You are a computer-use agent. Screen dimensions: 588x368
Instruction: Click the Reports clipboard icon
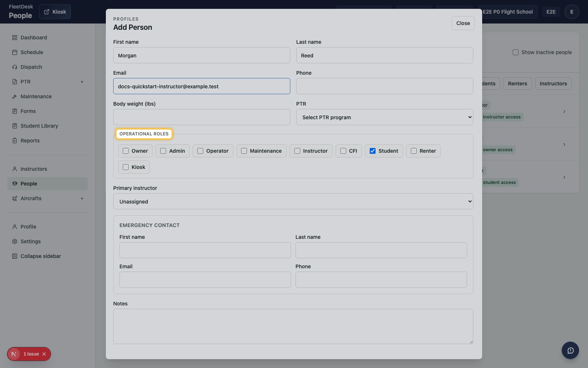pyautogui.click(x=15, y=141)
